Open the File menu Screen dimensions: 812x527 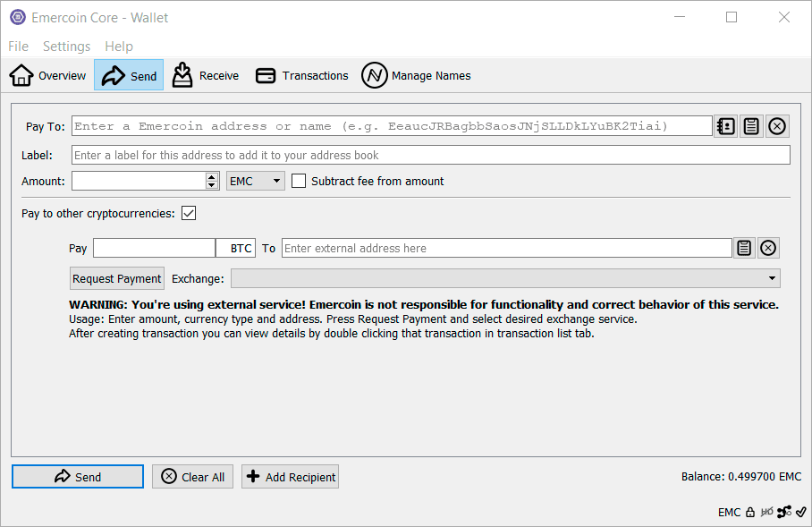click(x=19, y=47)
